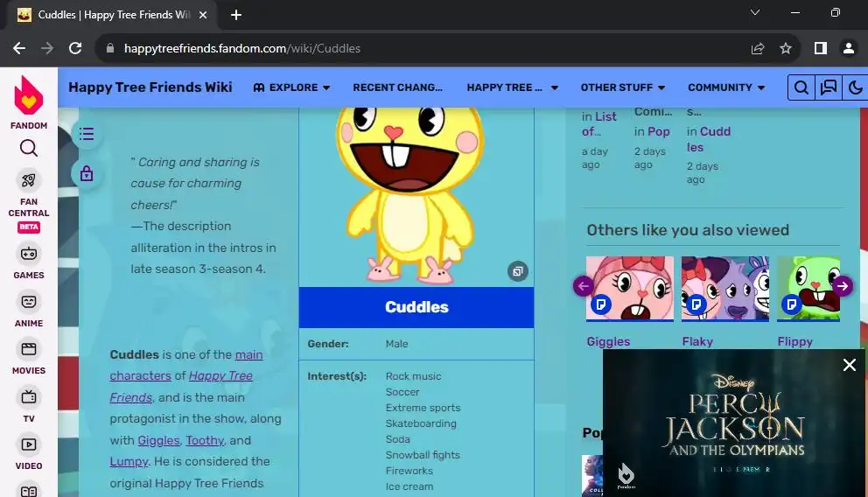Open the Flippy thumbnail in viewed carousel
868x497 pixels.
tap(808, 289)
